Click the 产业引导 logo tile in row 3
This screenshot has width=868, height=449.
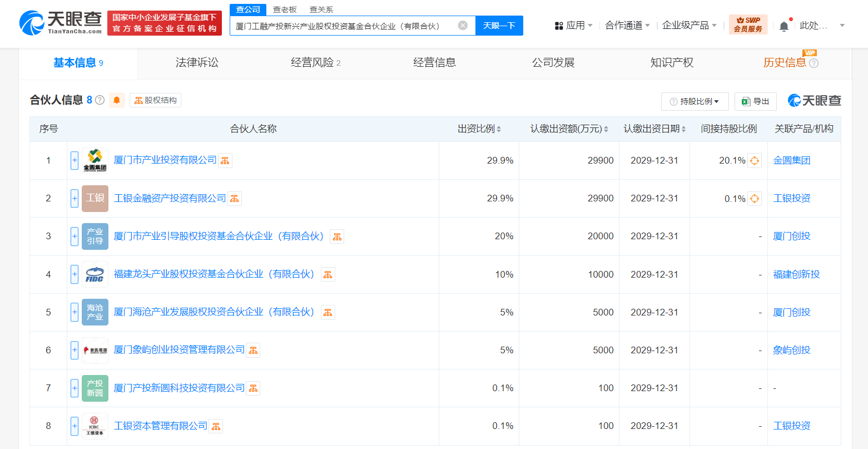pyautogui.click(x=95, y=236)
